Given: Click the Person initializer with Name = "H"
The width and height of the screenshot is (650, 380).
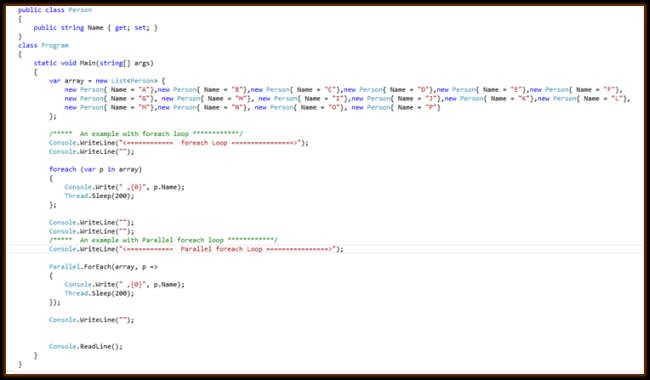Looking at the screenshot, I should [207, 99].
